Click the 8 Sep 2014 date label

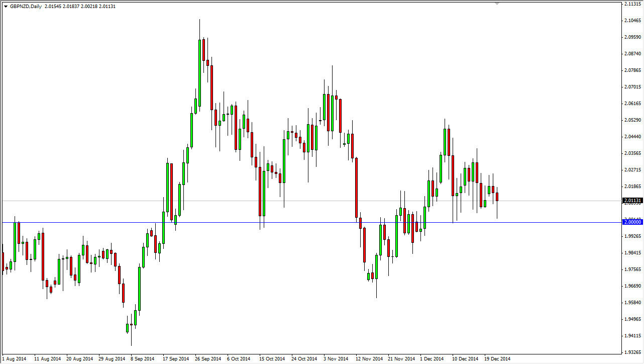(x=143, y=359)
